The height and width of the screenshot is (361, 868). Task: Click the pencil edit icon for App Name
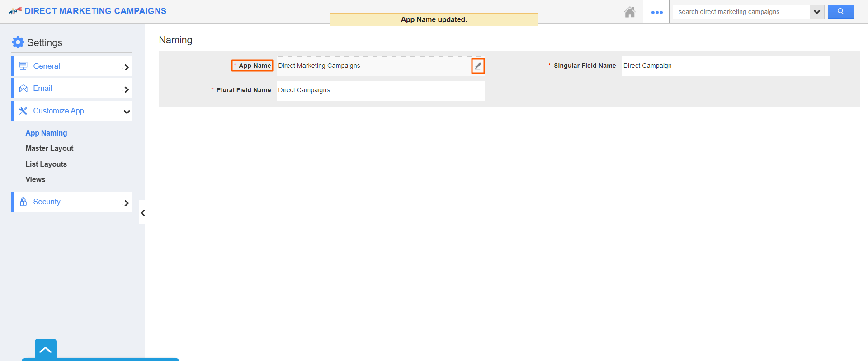pyautogui.click(x=478, y=66)
